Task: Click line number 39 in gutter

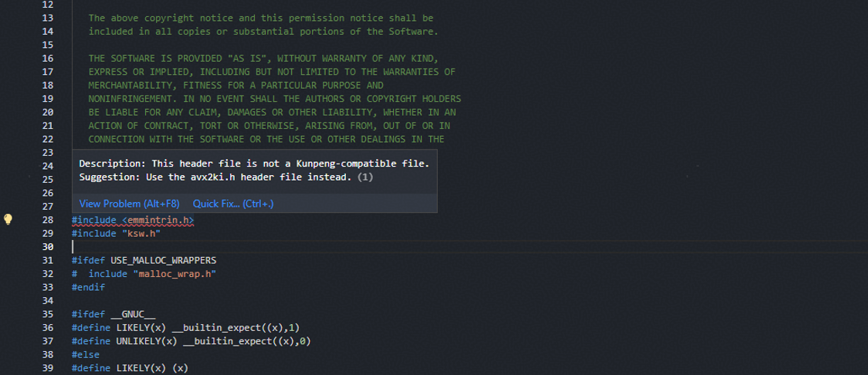Action: tap(46, 367)
